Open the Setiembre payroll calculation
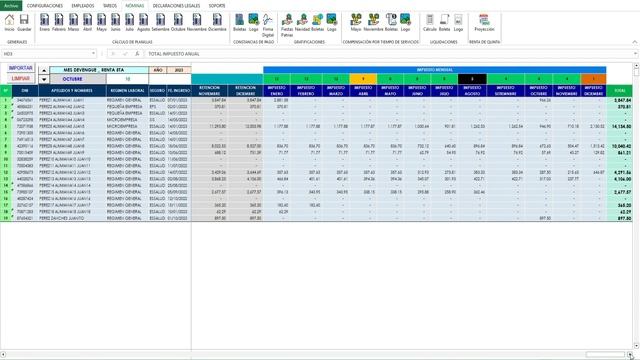The height and width of the screenshot is (360, 640). [x=160, y=22]
